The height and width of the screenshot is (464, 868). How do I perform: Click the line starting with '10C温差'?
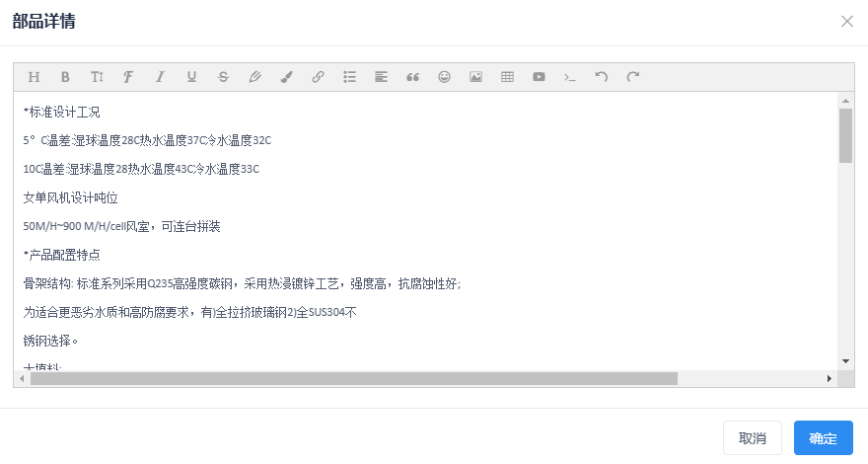[141, 169]
